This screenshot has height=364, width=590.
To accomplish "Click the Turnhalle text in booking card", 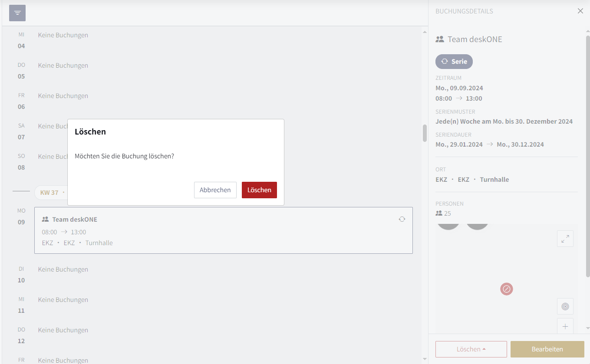I will pos(99,243).
